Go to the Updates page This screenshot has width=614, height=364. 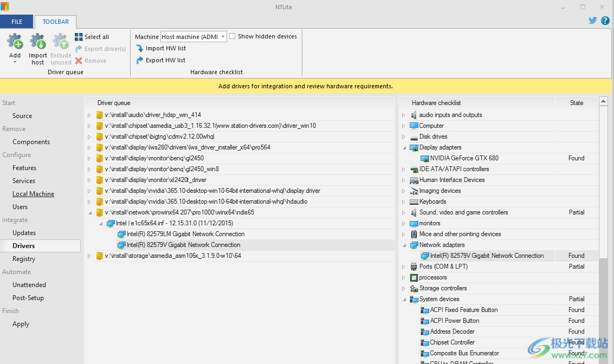pyautogui.click(x=24, y=232)
